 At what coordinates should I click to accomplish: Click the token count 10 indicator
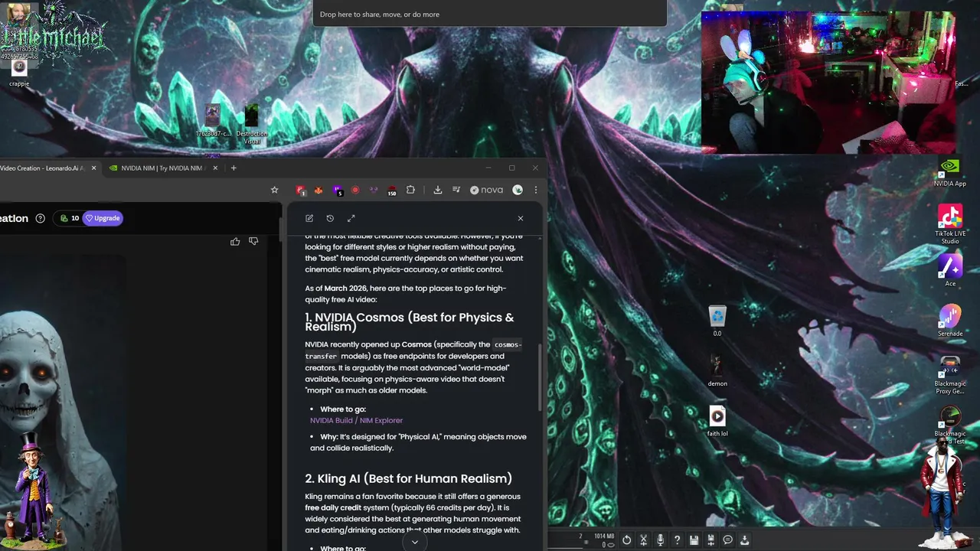[70, 218]
